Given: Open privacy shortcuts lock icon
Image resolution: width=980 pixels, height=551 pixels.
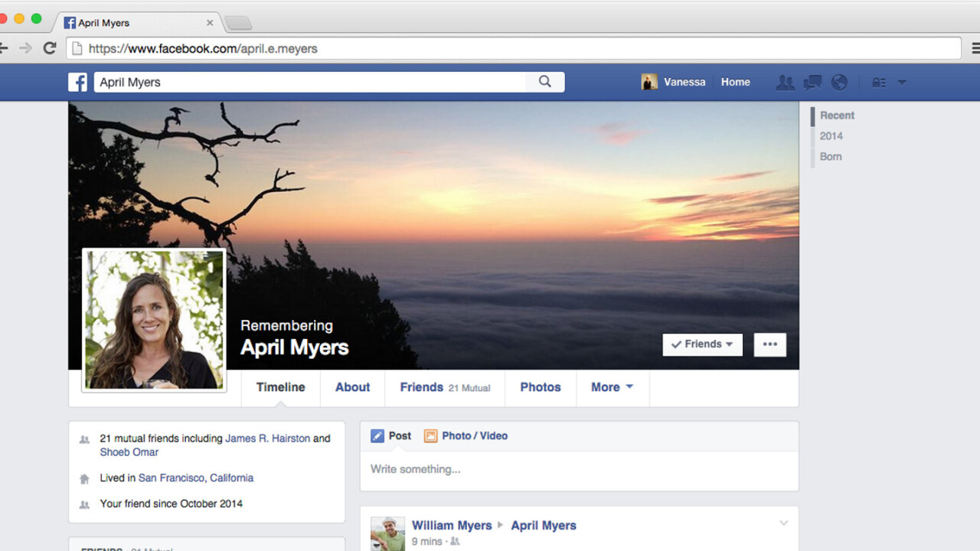Looking at the screenshot, I should click(879, 83).
